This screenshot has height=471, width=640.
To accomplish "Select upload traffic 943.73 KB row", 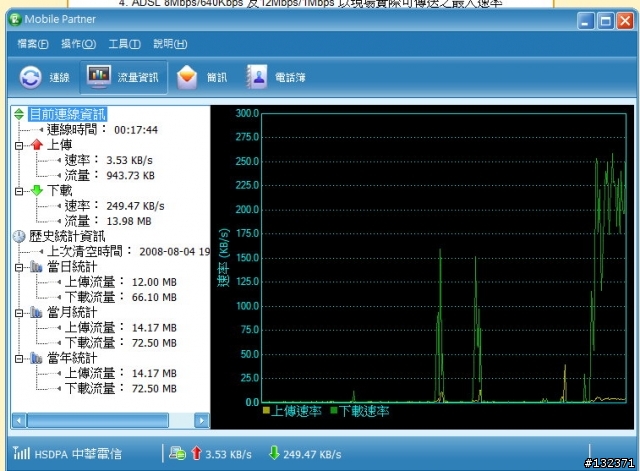I will pos(109,176).
